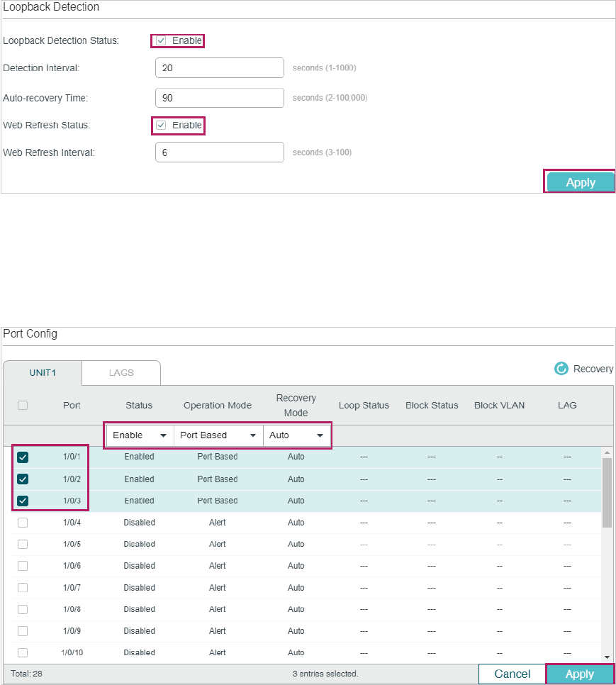616x685 pixels.
Task: Click the port table scrollbar thumb
Action: coord(607,492)
